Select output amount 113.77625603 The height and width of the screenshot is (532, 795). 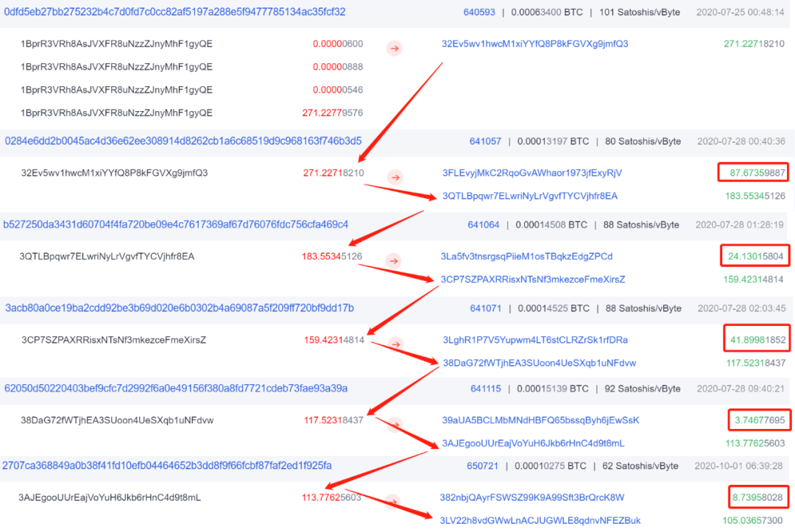(x=755, y=444)
